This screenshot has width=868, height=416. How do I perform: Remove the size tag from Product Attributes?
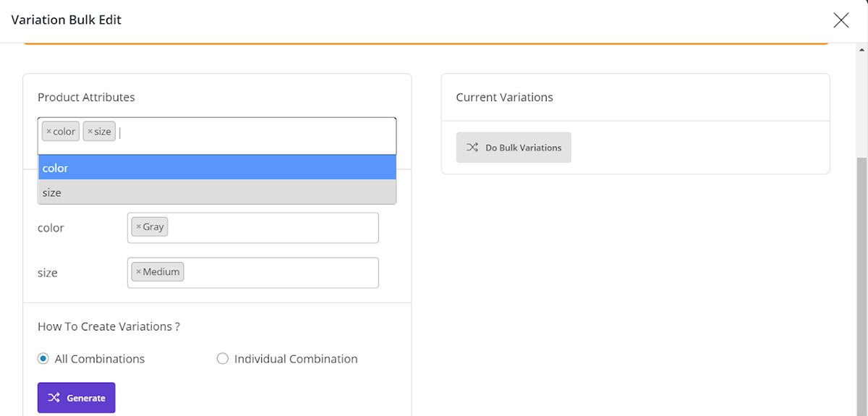[x=90, y=132]
